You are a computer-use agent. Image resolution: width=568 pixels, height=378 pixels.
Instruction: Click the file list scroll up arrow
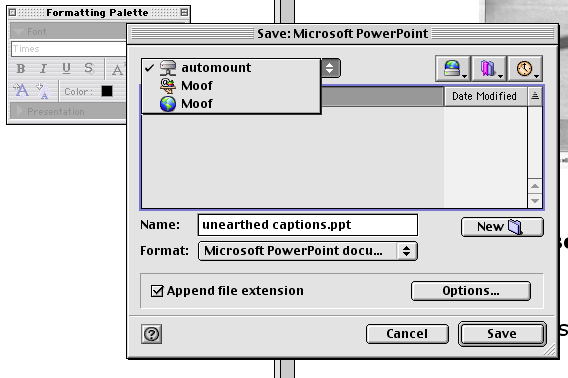535,186
